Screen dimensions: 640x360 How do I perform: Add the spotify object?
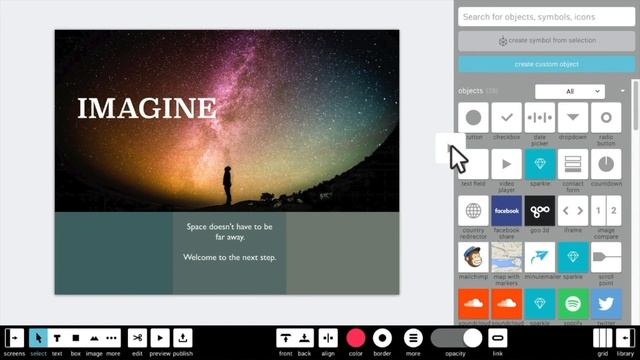coord(573,304)
